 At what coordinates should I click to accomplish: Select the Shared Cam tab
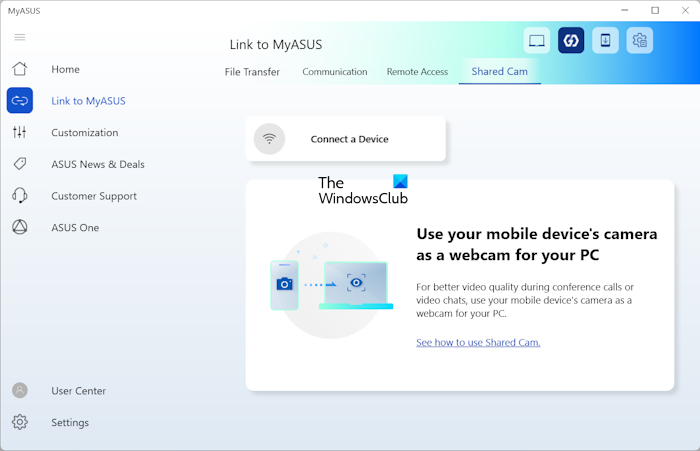[499, 72]
